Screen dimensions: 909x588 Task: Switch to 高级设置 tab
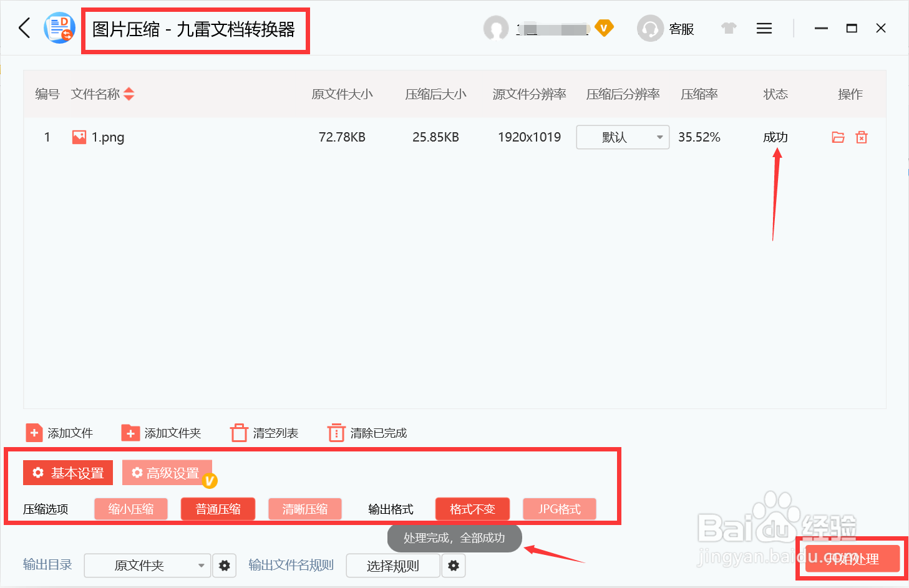click(x=167, y=473)
